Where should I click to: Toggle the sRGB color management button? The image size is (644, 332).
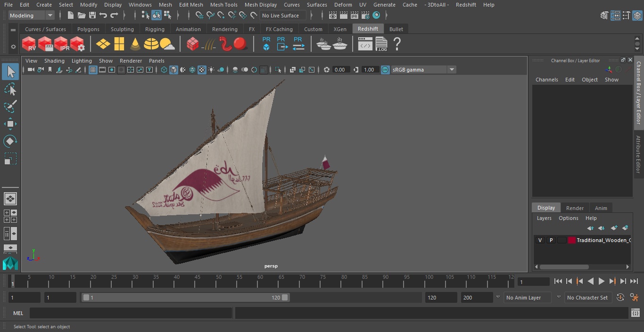(x=385, y=70)
